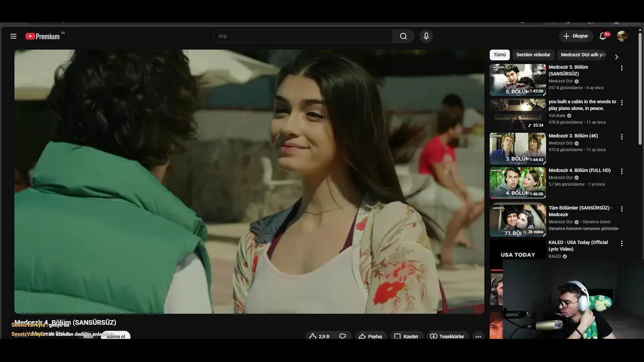Click the search magnifier button
Viewport: 644px width, 362px height.
(x=404, y=36)
